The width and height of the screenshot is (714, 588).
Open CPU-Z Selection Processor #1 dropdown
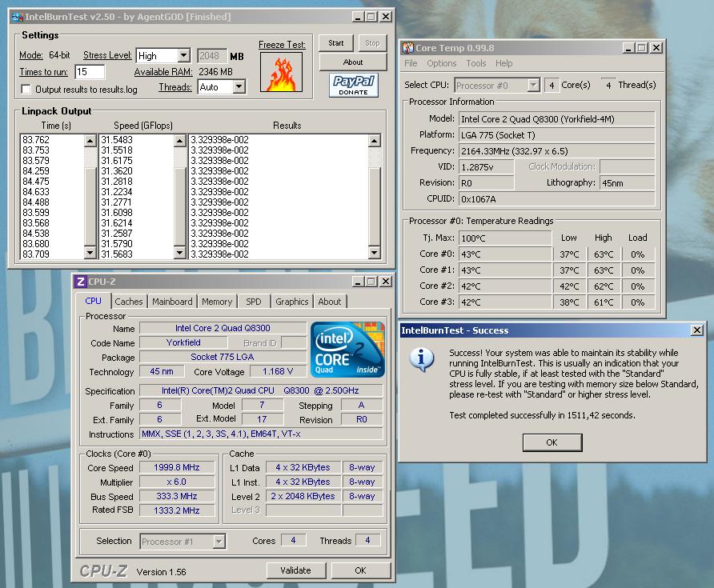click(x=219, y=541)
